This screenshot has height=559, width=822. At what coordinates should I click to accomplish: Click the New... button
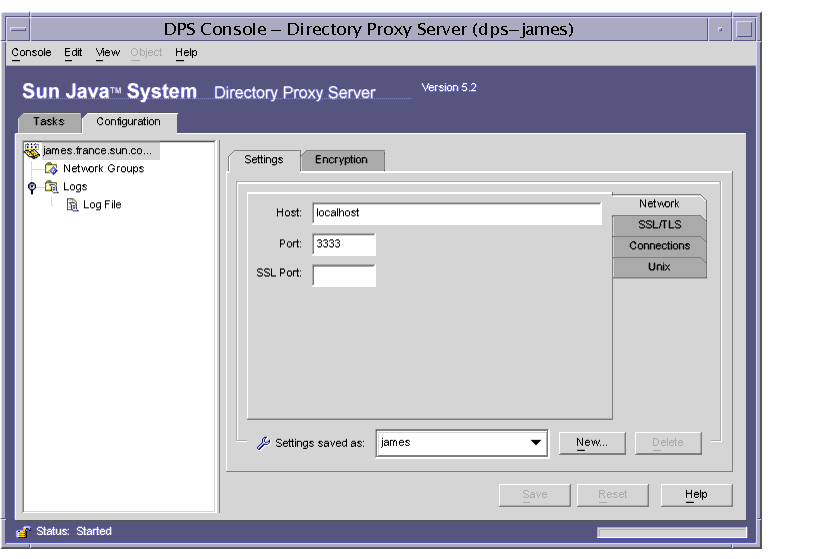point(592,443)
